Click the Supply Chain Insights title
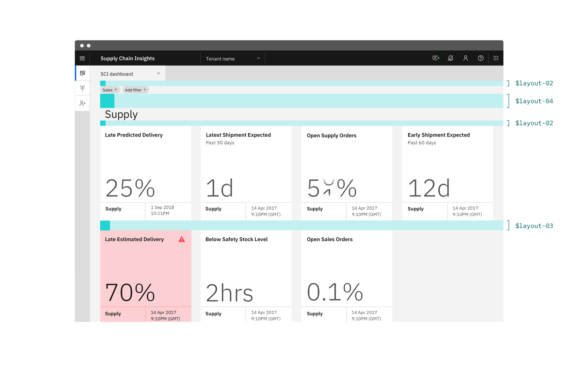The width and height of the screenshot is (588, 365). coord(127,58)
